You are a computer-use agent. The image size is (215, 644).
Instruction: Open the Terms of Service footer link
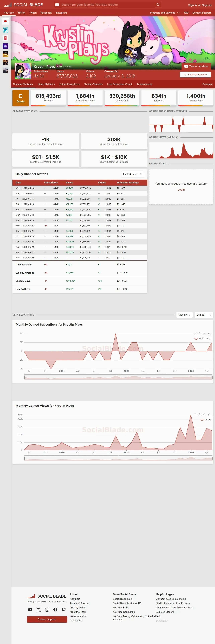point(79,603)
